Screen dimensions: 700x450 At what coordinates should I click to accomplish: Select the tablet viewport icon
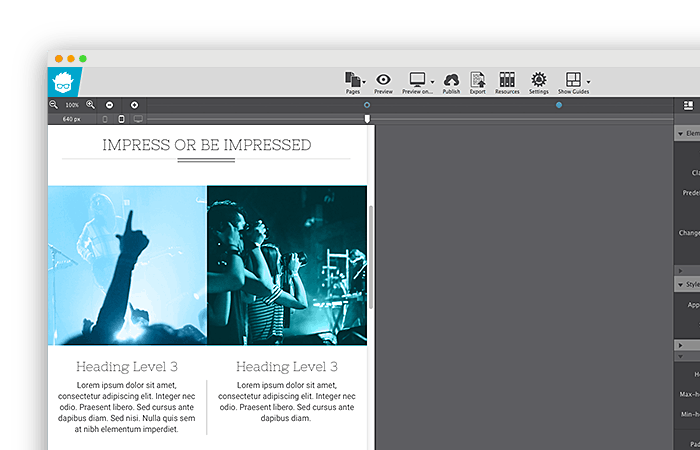(121, 119)
